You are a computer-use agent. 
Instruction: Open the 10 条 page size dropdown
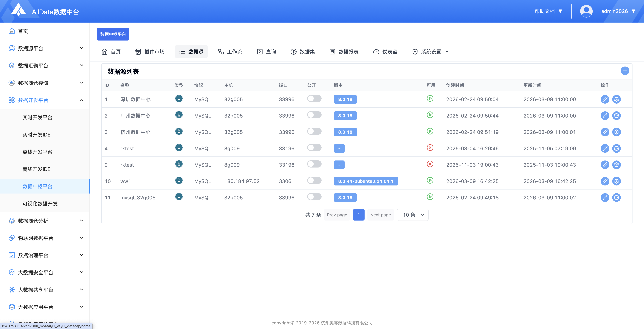(412, 215)
